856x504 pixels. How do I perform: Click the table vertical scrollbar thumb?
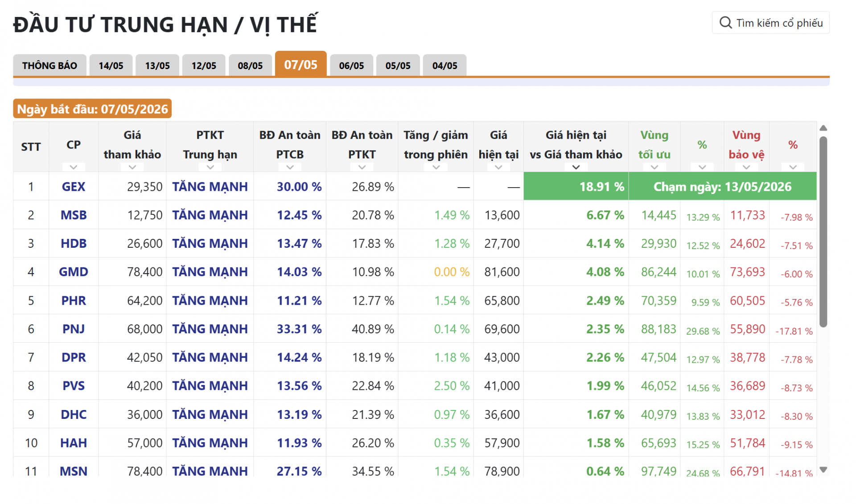tap(823, 232)
